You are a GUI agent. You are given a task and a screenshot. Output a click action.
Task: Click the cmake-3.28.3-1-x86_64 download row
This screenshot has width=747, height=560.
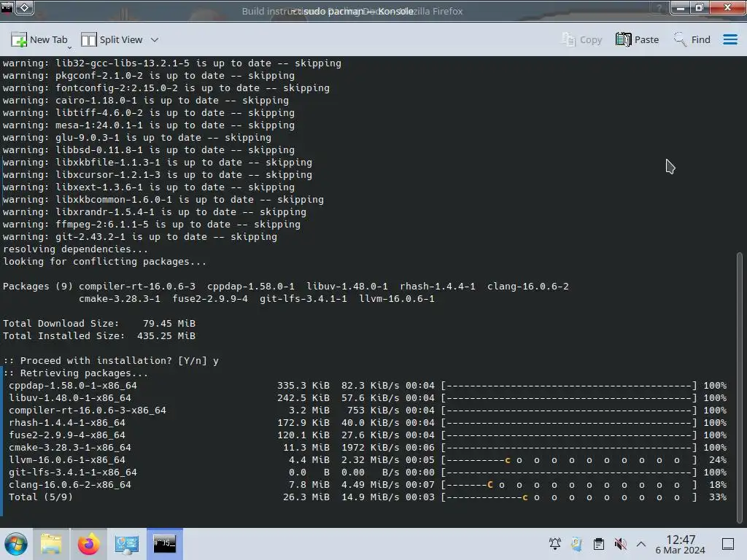(x=368, y=447)
